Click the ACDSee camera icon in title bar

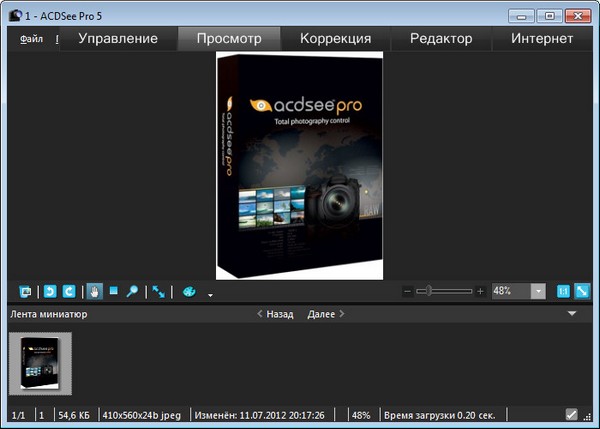[15, 16]
